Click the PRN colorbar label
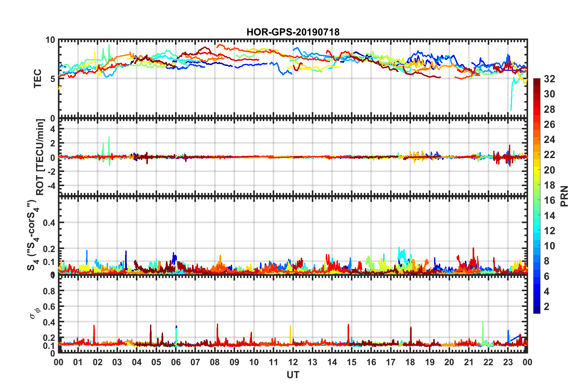Screen dimensions: 586x392 click(564, 196)
